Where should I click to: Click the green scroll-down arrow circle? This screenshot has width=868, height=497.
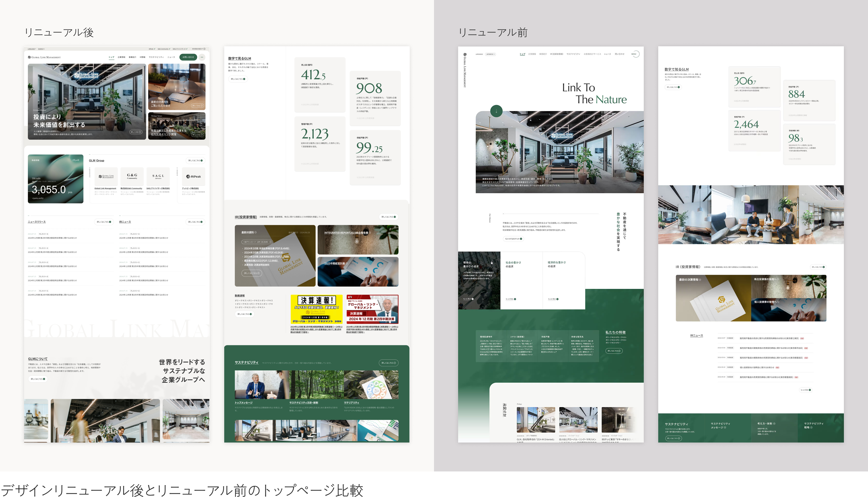(x=496, y=111)
